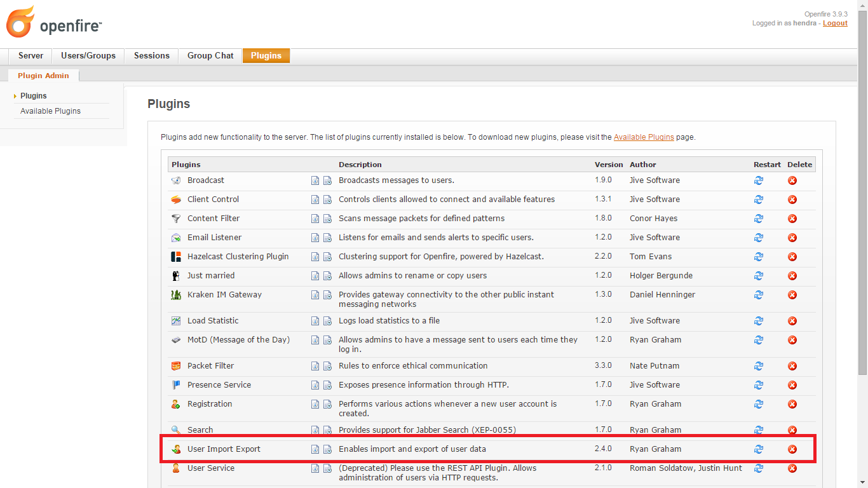
Task: Restart the Broadcast plugin
Action: point(759,180)
